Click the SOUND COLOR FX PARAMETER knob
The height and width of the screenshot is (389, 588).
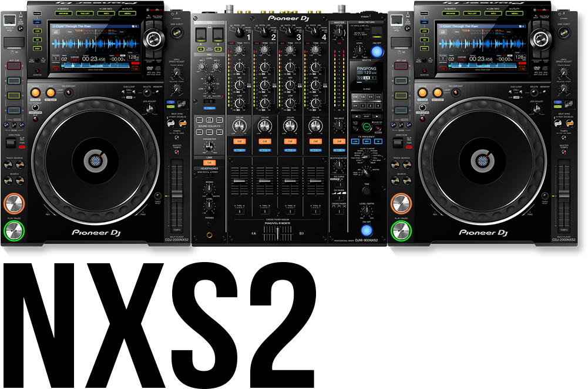click(x=209, y=147)
